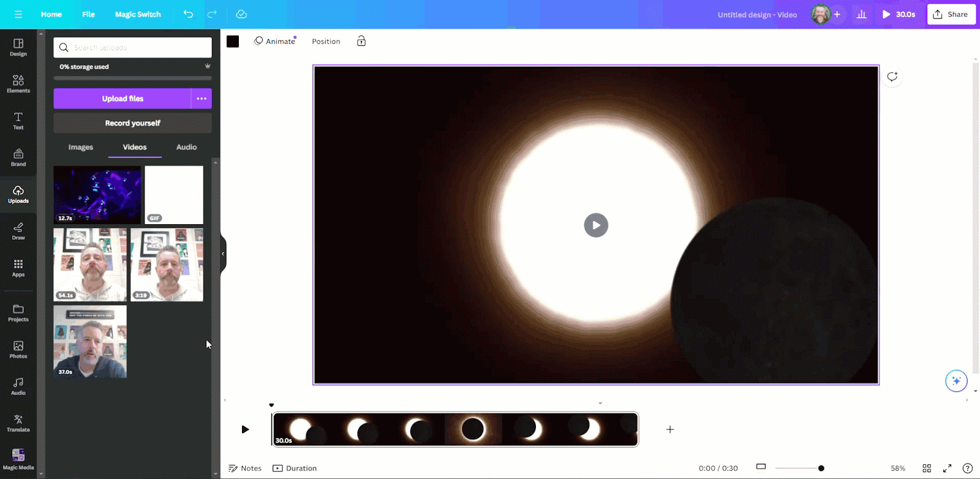Adjust the zoom slider handle

tap(821, 468)
